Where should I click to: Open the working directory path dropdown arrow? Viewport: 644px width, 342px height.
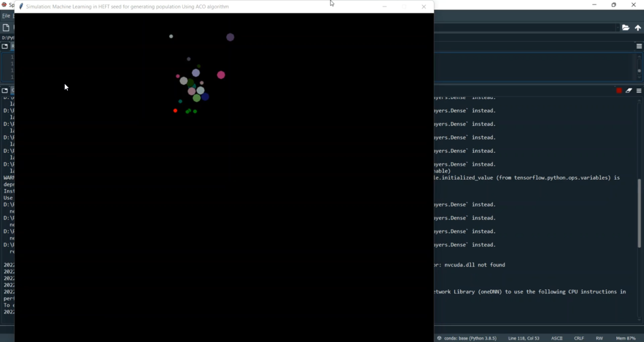pyautogui.click(x=618, y=27)
